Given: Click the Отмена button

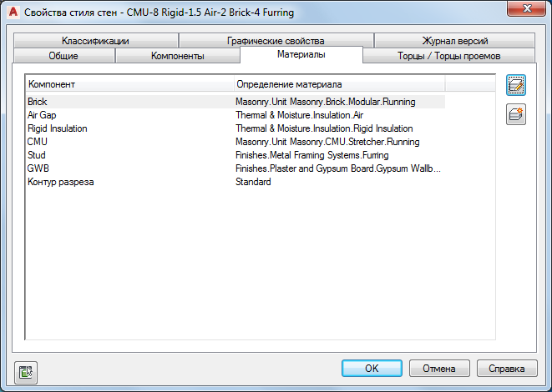Looking at the screenshot, I should click(438, 368).
